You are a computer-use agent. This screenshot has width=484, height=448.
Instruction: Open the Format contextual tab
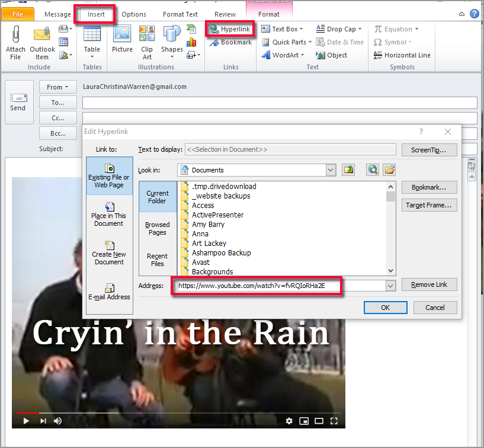pyautogui.click(x=269, y=14)
